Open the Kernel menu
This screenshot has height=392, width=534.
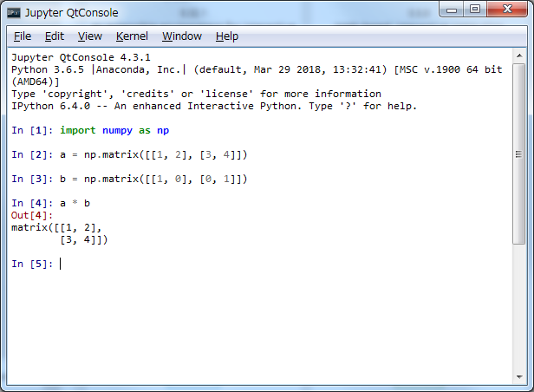point(132,36)
